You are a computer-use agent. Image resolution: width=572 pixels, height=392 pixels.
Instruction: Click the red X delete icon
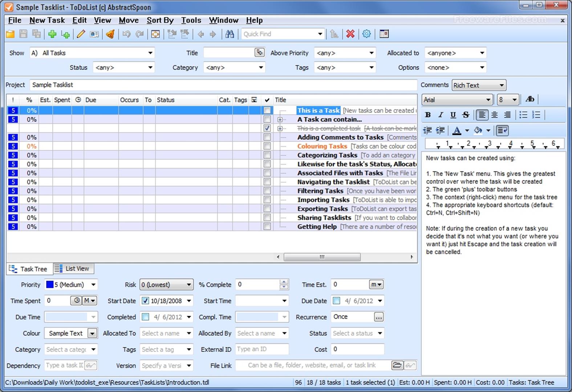[350, 34]
